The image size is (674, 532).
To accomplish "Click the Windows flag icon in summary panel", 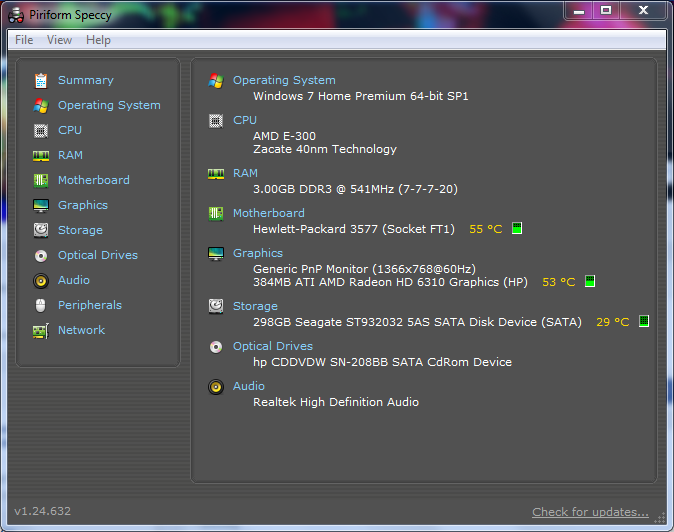I will pos(216,81).
